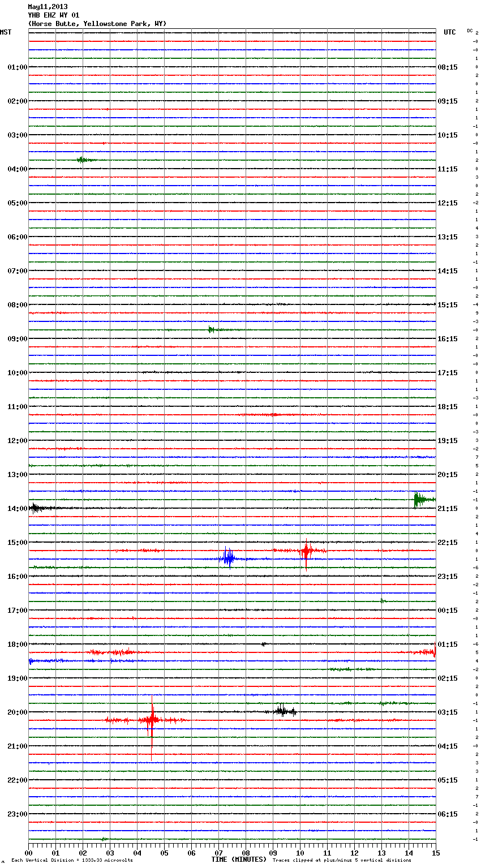Click the '15:15' UTC time label

coord(448,305)
